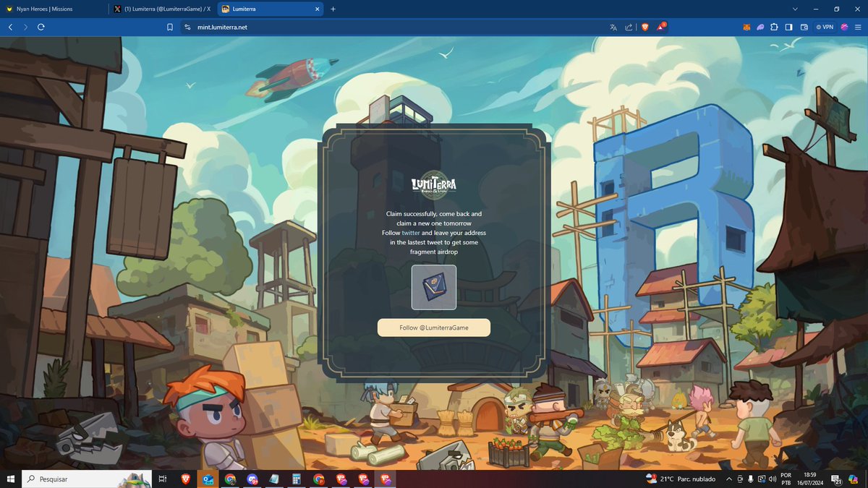The image size is (868, 488).
Task: Open Outlook from the taskbar
Action: 208,479
